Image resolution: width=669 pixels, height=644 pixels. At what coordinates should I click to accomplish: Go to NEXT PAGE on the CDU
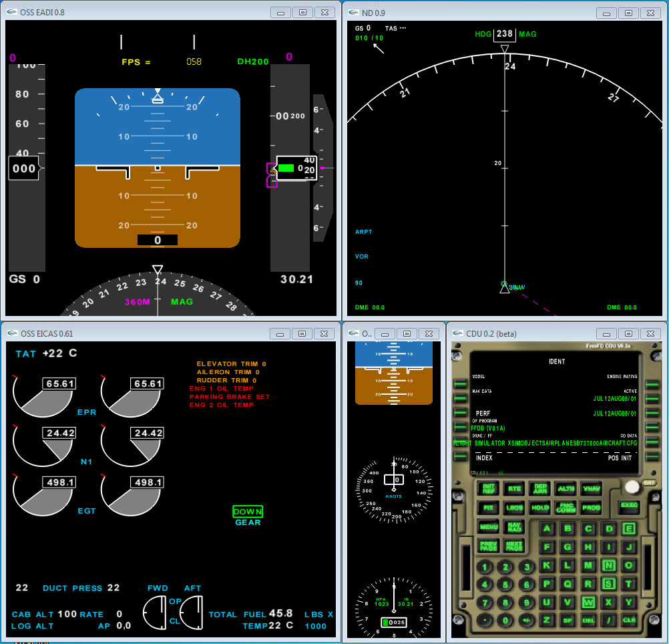(x=514, y=546)
